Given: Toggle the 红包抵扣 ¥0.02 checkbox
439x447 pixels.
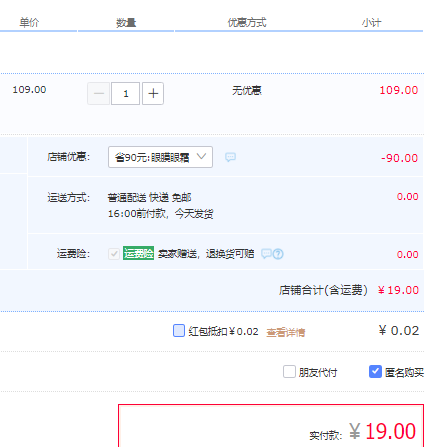Looking at the screenshot, I should 179,331.
